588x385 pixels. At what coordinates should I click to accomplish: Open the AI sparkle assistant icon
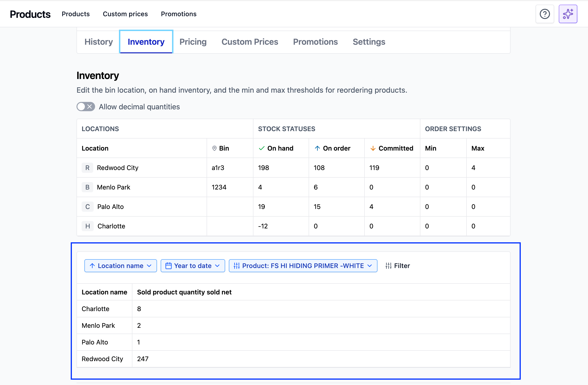[568, 14]
